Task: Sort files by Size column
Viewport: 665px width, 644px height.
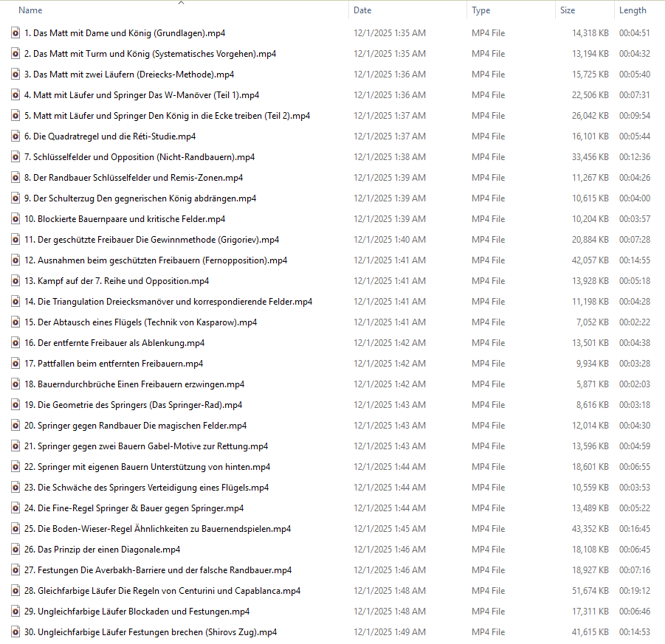Action: [x=568, y=10]
